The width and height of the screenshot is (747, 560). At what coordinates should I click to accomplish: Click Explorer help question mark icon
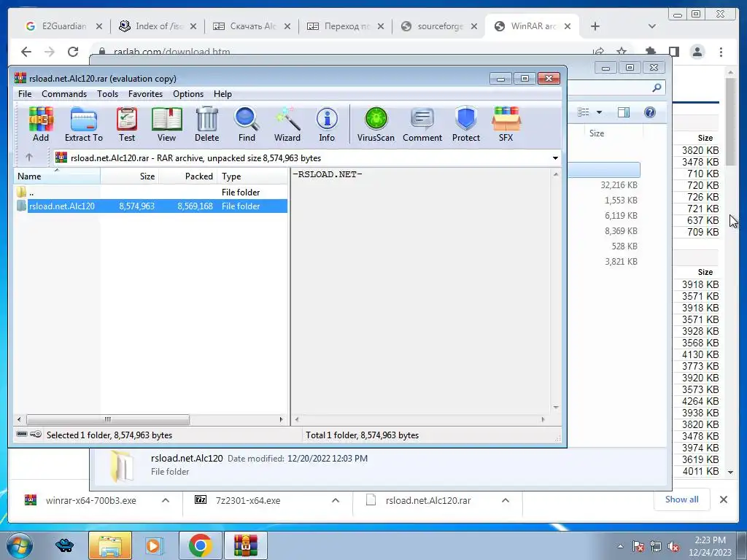click(x=650, y=112)
